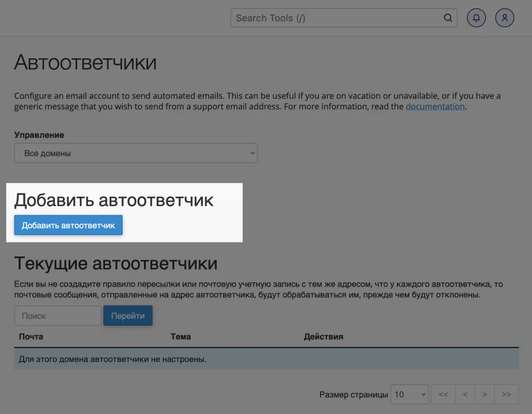Image resolution: width=532 pixels, height=414 pixels.
Task: Click the search magnifier icon
Action: 448,18
